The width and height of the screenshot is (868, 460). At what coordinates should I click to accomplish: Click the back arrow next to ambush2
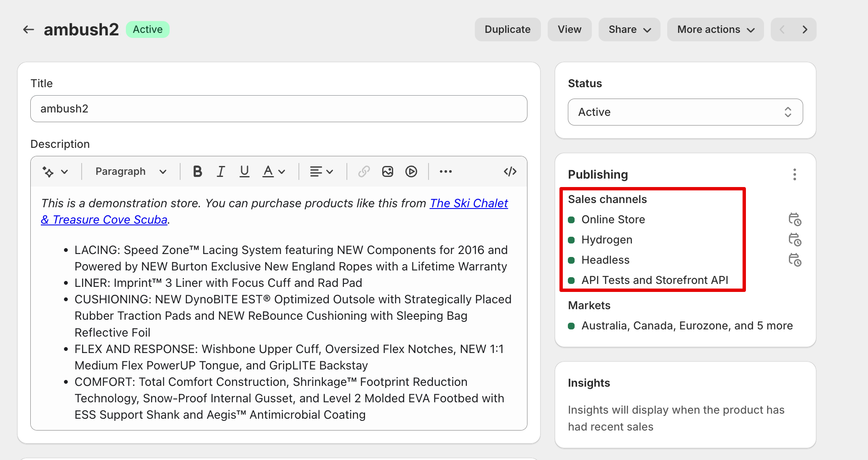pyautogui.click(x=28, y=29)
